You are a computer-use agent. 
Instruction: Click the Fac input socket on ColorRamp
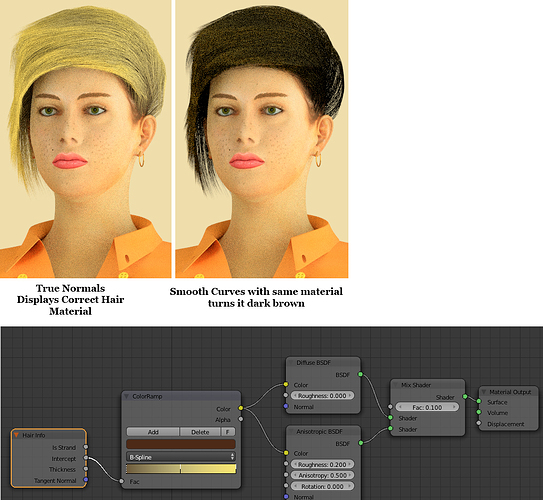coord(122,481)
